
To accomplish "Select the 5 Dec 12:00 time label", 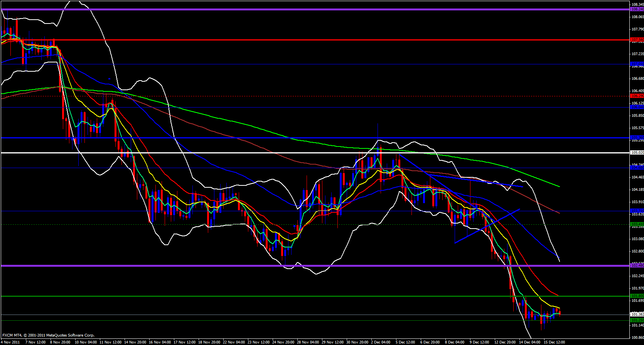I will point(405,342).
